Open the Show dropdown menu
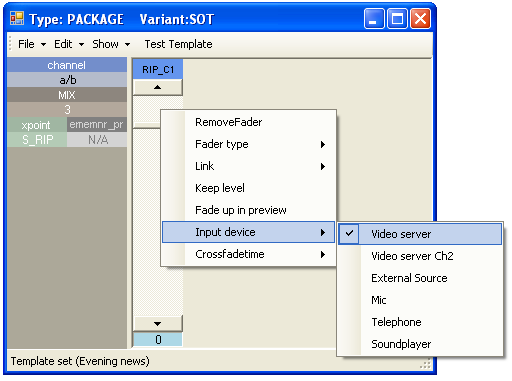Viewport: 512px width, 381px height. tap(111, 44)
